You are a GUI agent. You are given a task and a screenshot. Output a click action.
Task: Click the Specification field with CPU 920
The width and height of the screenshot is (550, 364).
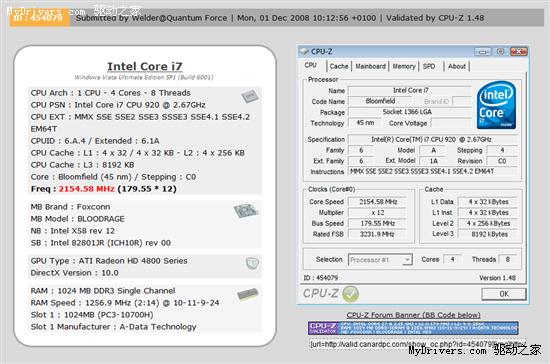coord(432,140)
